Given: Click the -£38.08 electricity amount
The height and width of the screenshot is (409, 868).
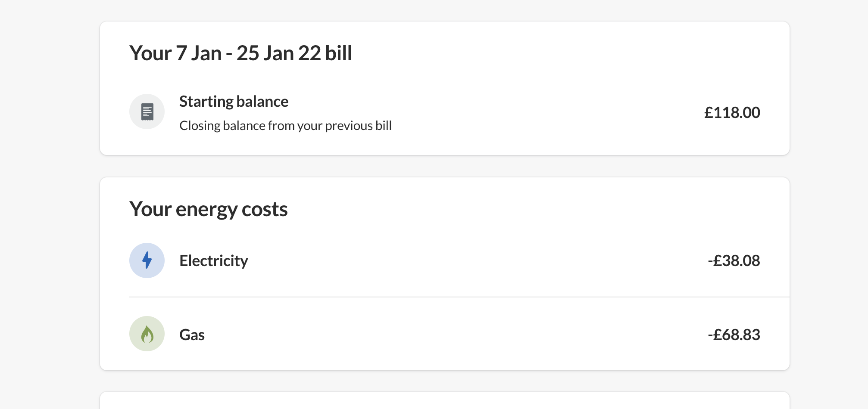Looking at the screenshot, I should pos(734,260).
